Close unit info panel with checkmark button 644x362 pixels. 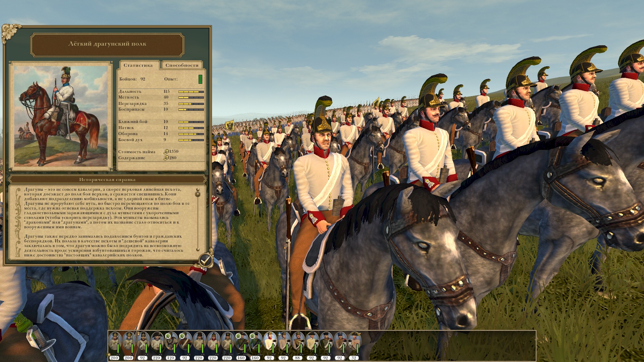click(x=205, y=260)
